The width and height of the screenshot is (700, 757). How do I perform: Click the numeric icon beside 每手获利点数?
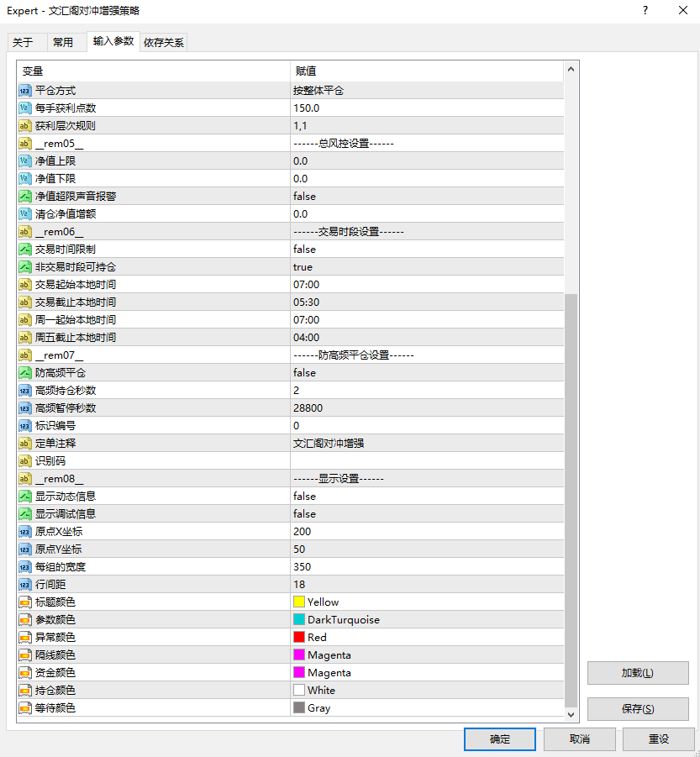pos(24,108)
